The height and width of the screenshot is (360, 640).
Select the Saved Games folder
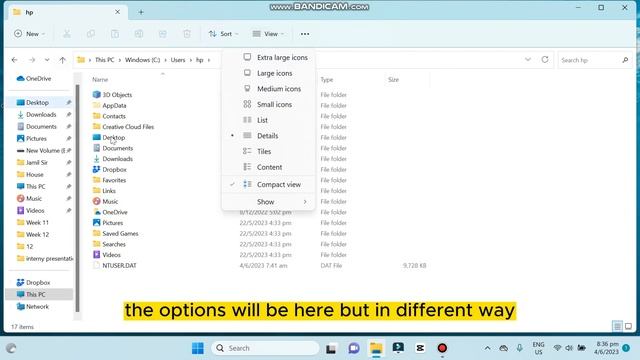[x=116, y=233]
